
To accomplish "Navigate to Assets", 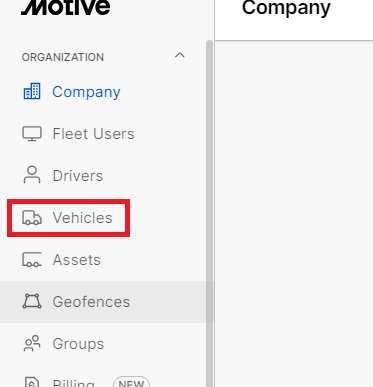I will 77,260.
